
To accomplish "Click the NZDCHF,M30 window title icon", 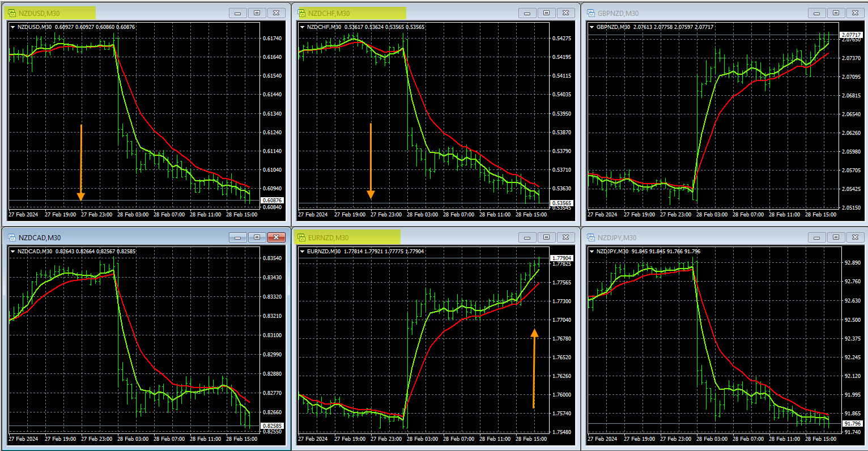I will click(301, 13).
